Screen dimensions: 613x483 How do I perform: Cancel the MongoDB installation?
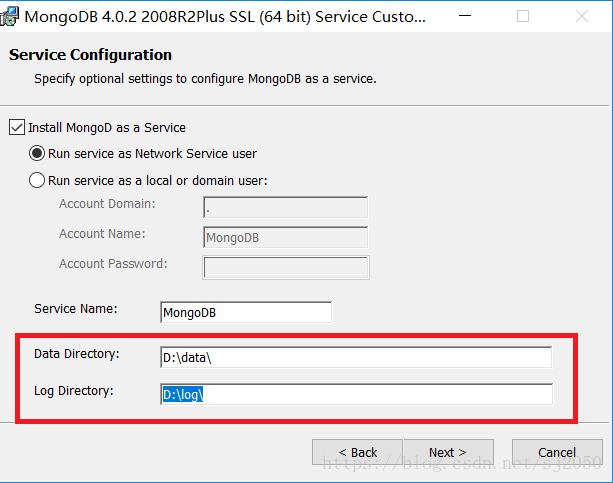click(x=557, y=452)
